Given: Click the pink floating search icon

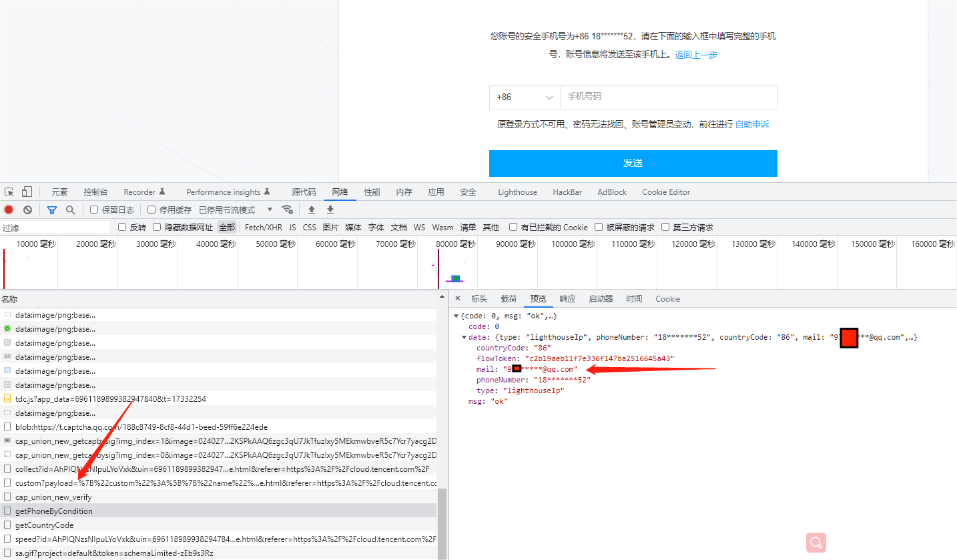Looking at the screenshot, I should pos(816,542).
